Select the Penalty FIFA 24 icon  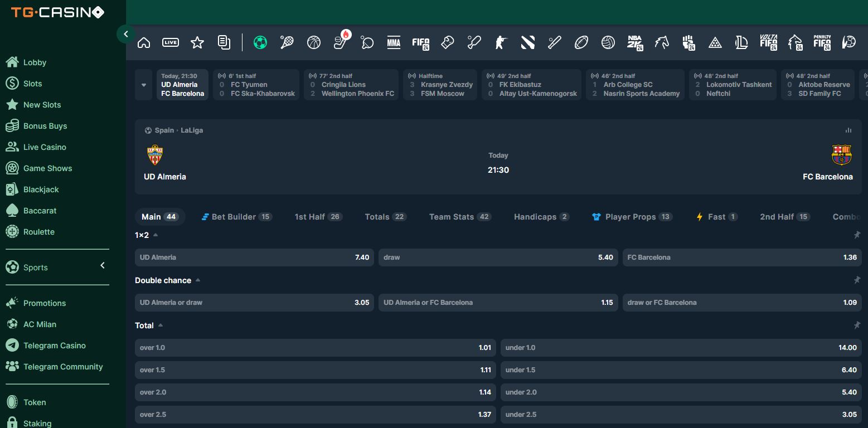point(822,42)
